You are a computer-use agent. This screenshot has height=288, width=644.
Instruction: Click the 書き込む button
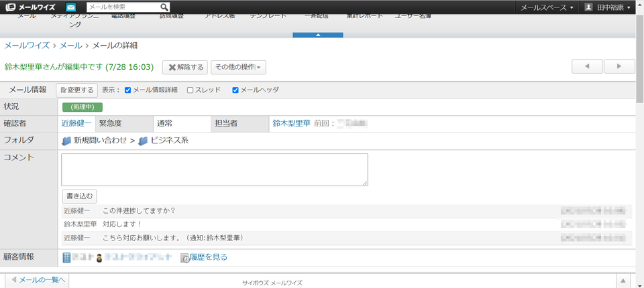[x=80, y=196]
